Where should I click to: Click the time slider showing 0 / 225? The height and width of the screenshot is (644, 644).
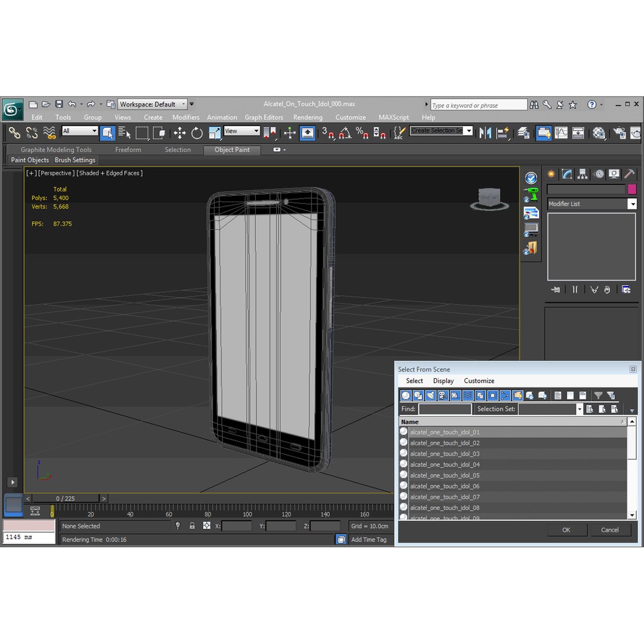(66, 499)
